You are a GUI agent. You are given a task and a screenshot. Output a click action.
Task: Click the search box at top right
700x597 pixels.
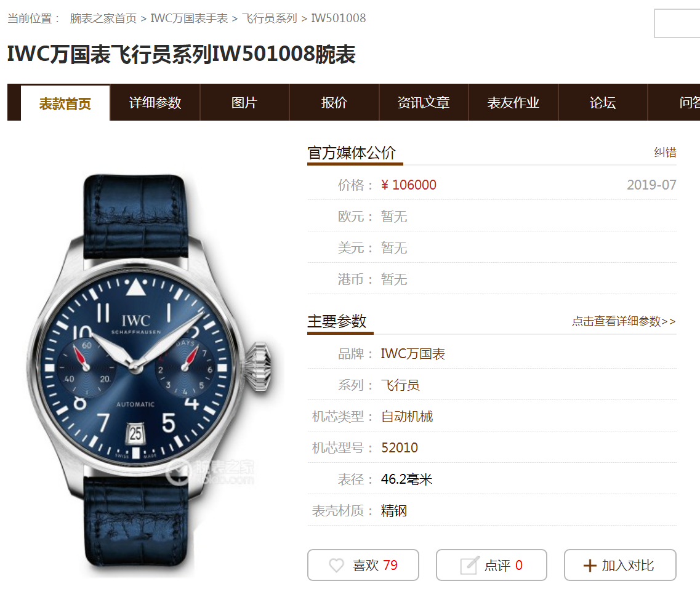677,23
